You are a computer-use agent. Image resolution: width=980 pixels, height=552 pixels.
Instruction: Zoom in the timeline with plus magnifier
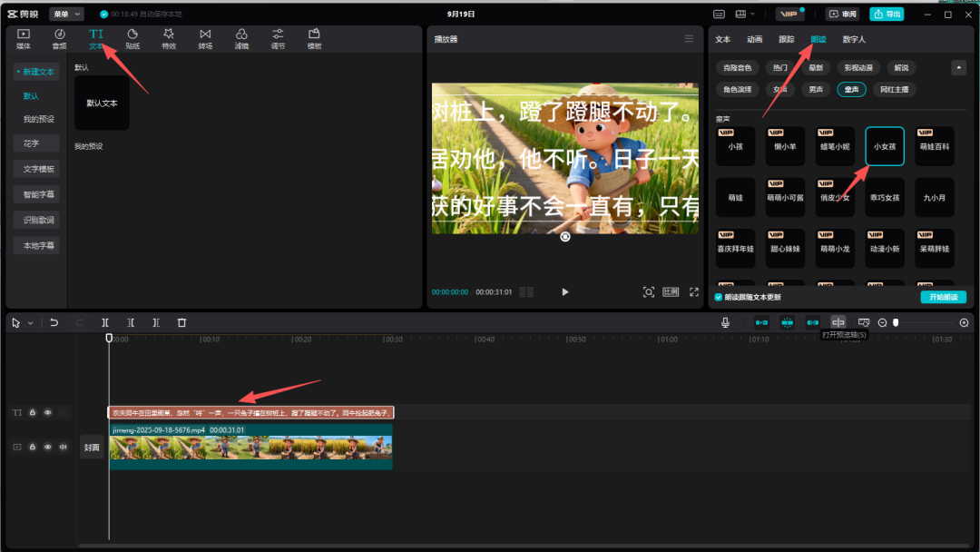964,322
